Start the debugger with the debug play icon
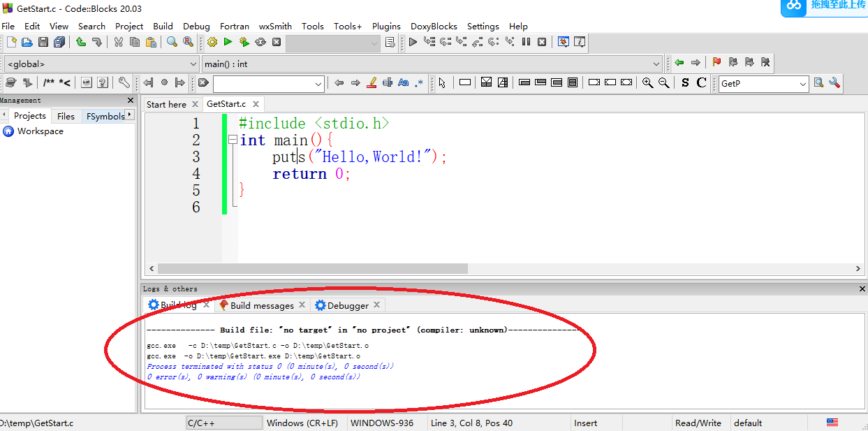 [x=413, y=41]
